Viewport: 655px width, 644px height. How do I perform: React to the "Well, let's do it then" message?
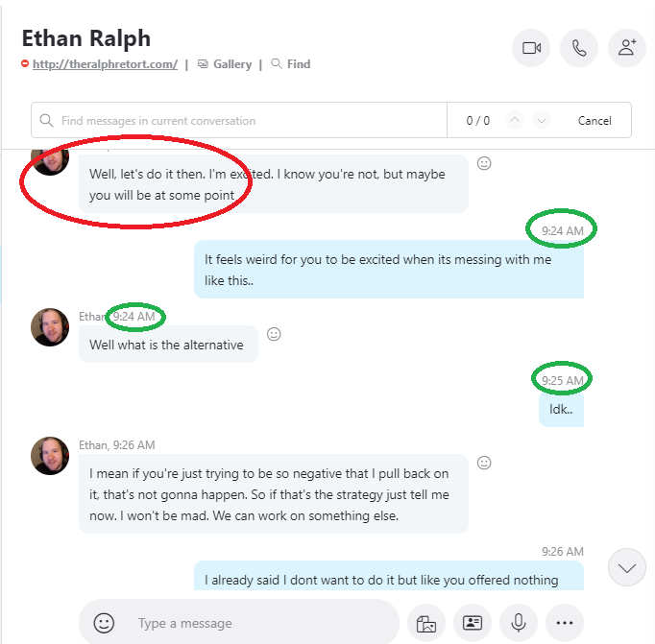tap(484, 163)
